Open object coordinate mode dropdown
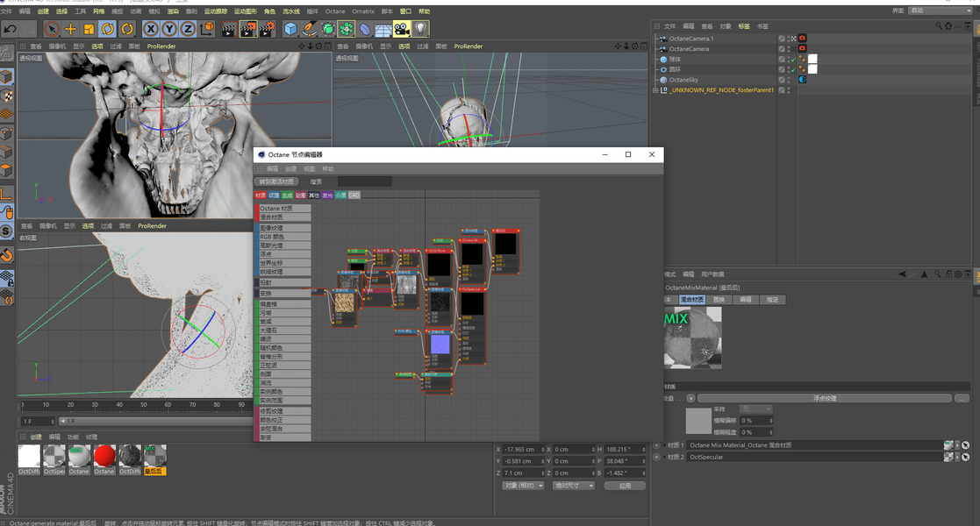Image resolution: width=980 pixels, height=526 pixels. (x=523, y=486)
